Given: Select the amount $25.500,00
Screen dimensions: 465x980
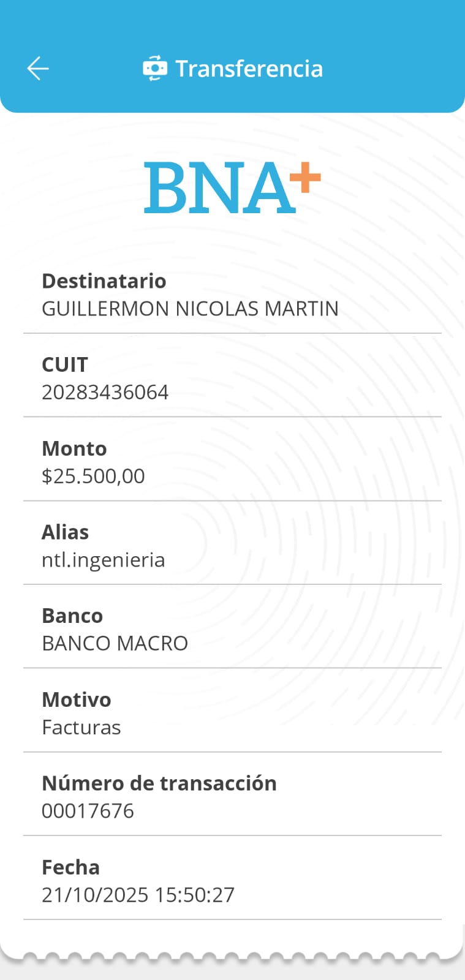Looking at the screenshot, I should click(93, 477).
